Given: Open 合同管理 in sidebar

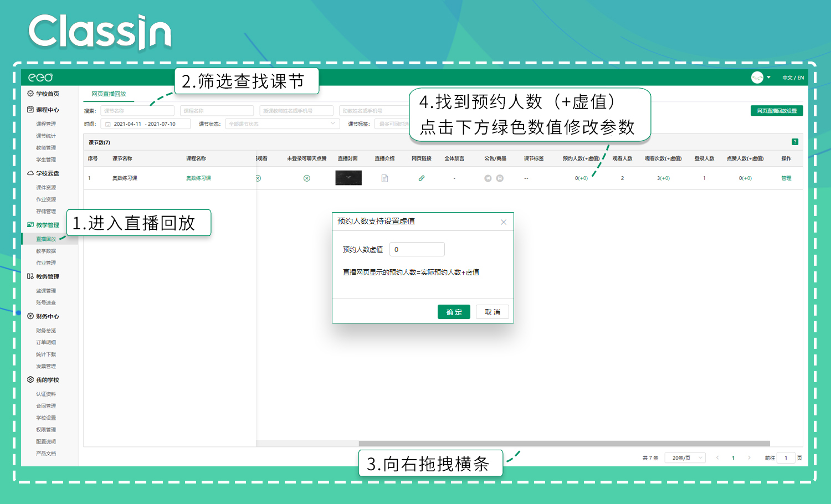Looking at the screenshot, I should coord(46,406).
